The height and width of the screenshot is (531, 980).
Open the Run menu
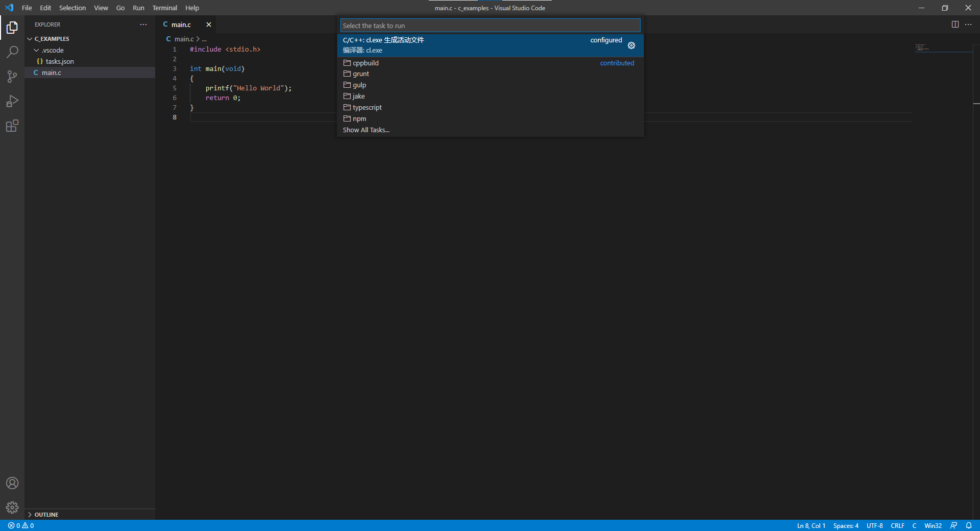coord(138,8)
